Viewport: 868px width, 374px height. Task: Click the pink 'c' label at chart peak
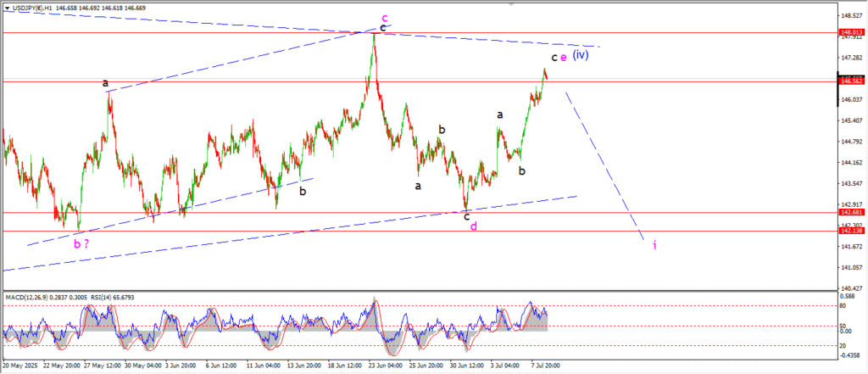pos(384,17)
